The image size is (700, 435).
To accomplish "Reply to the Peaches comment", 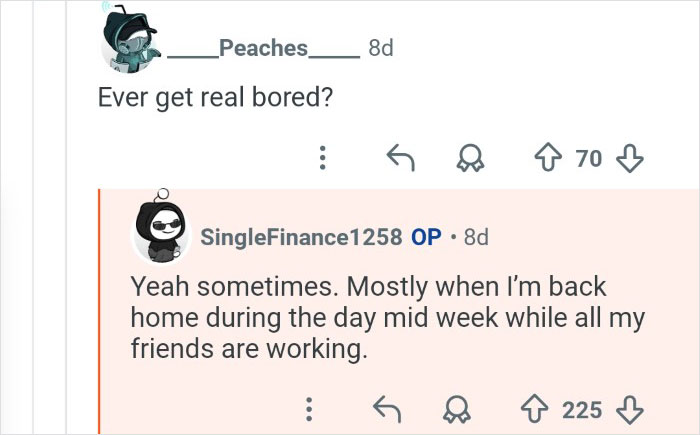I will click(400, 157).
